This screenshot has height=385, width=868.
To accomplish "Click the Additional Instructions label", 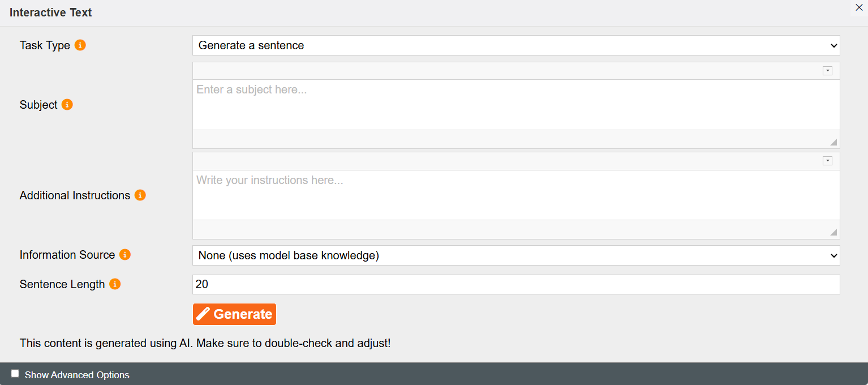I will 75,195.
